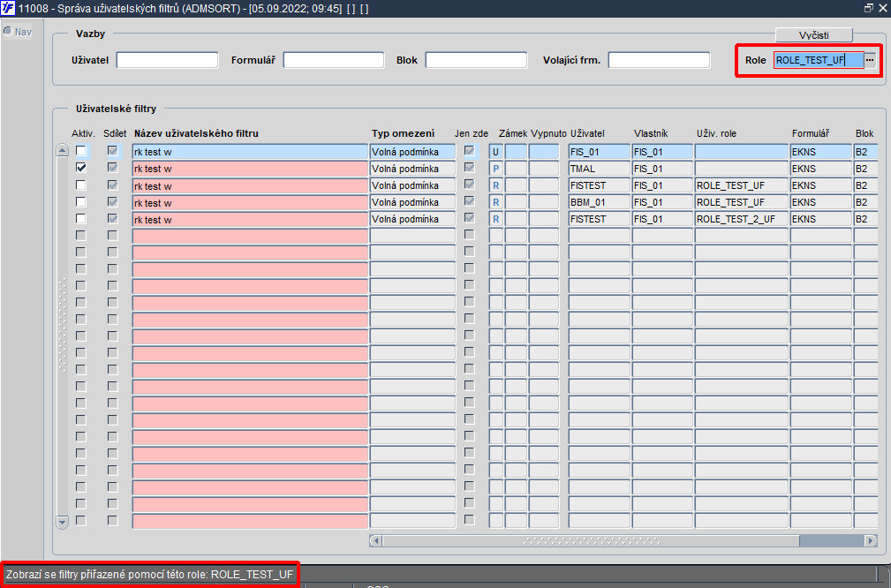Focus the Uživatel input field
Image resolution: width=891 pixels, height=588 pixels.
pyautogui.click(x=167, y=60)
